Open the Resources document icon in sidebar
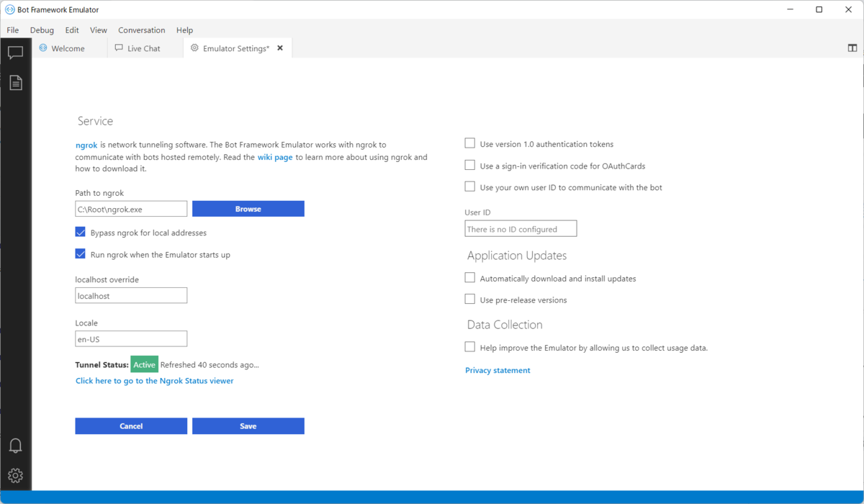The height and width of the screenshot is (504, 864). [15, 82]
